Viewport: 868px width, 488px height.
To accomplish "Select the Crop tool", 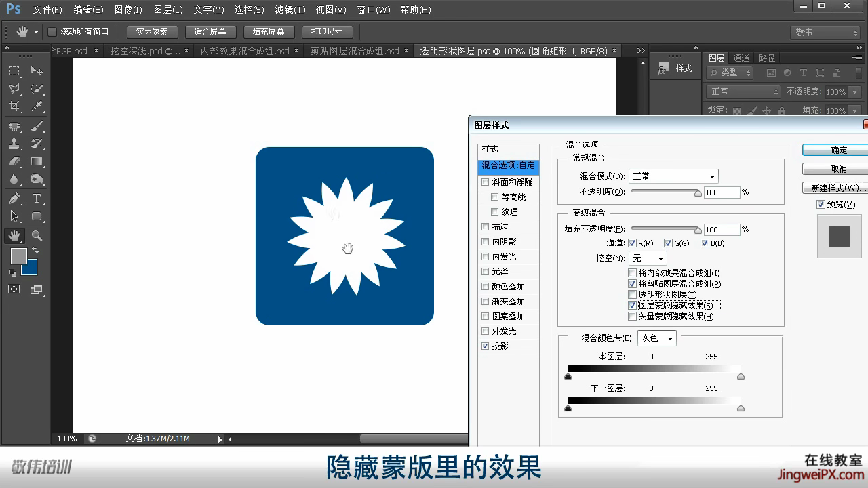I will pos(14,106).
